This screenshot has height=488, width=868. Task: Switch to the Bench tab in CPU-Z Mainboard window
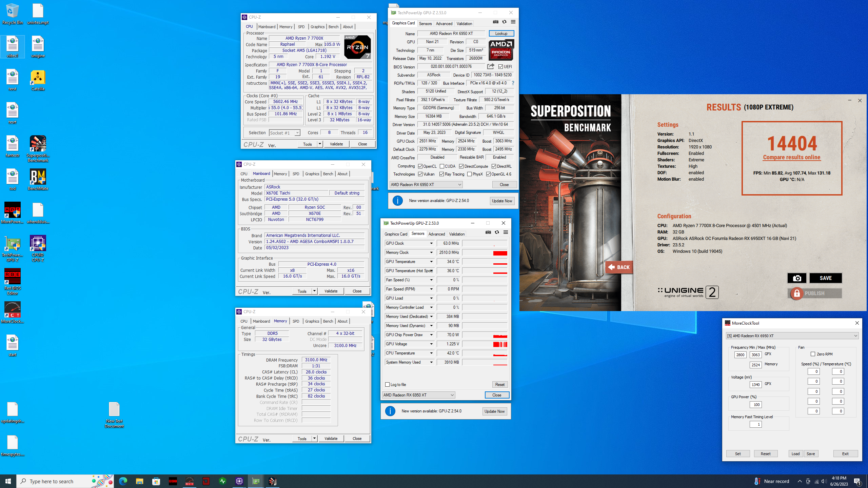[x=328, y=174]
